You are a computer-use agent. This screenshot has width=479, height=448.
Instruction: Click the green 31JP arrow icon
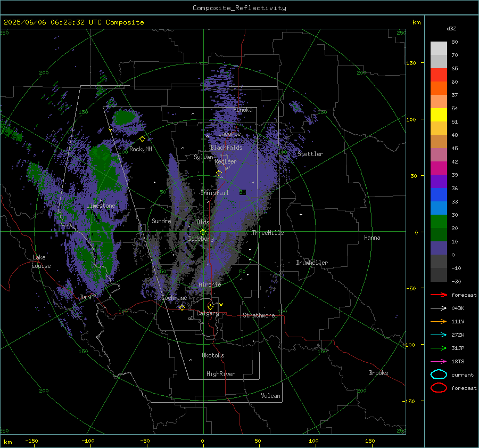click(x=439, y=348)
